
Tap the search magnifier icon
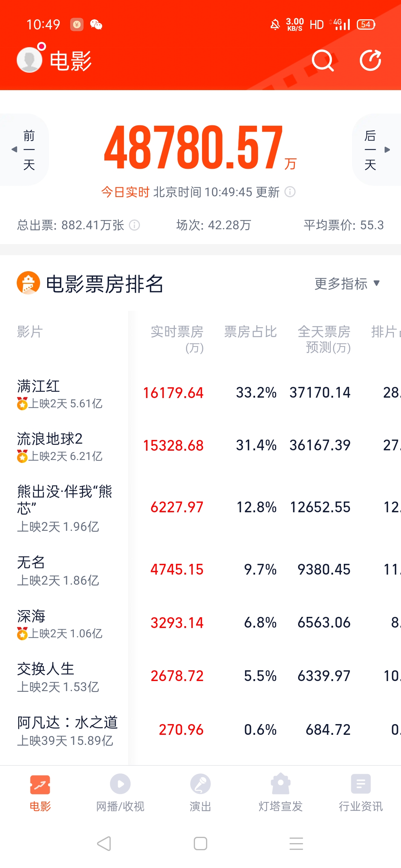[322, 60]
